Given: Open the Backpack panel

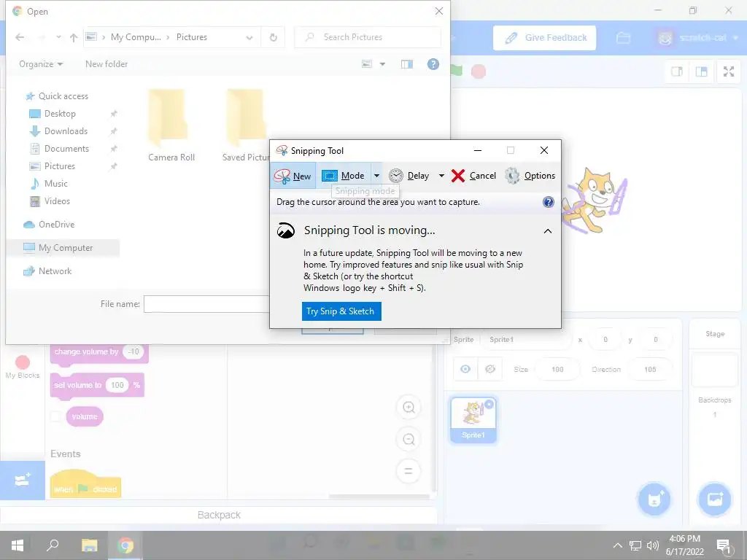Looking at the screenshot, I should 219,516.
